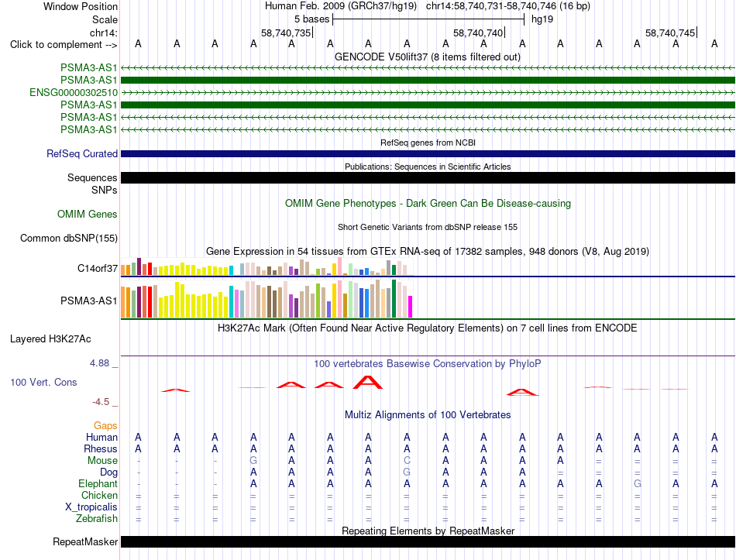Select the 4.88 PhyloP upper scale value

pyautogui.click(x=99, y=362)
